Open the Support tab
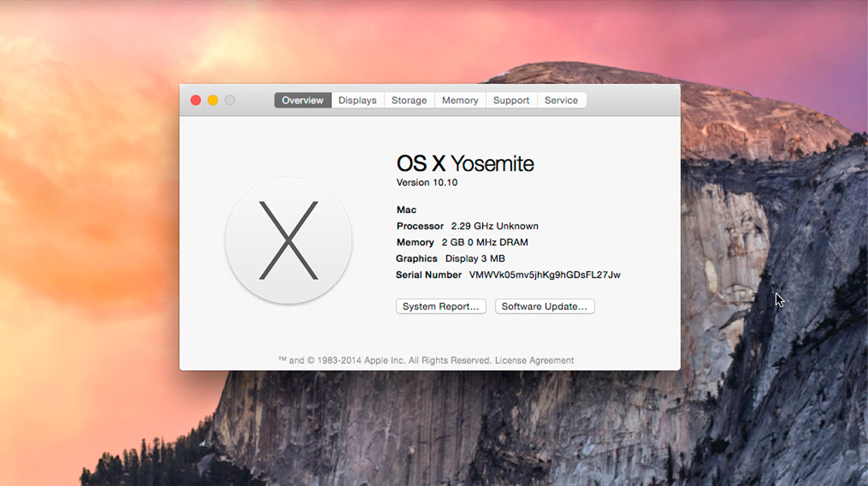 click(511, 100)
